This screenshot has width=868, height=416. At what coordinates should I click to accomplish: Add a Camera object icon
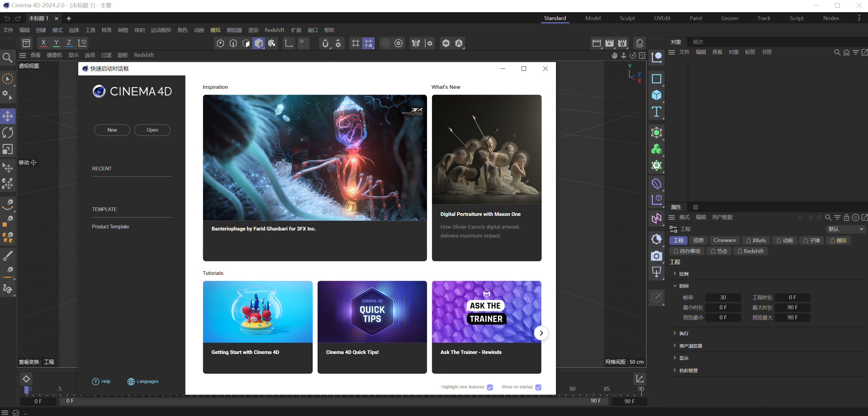[656, 256]
